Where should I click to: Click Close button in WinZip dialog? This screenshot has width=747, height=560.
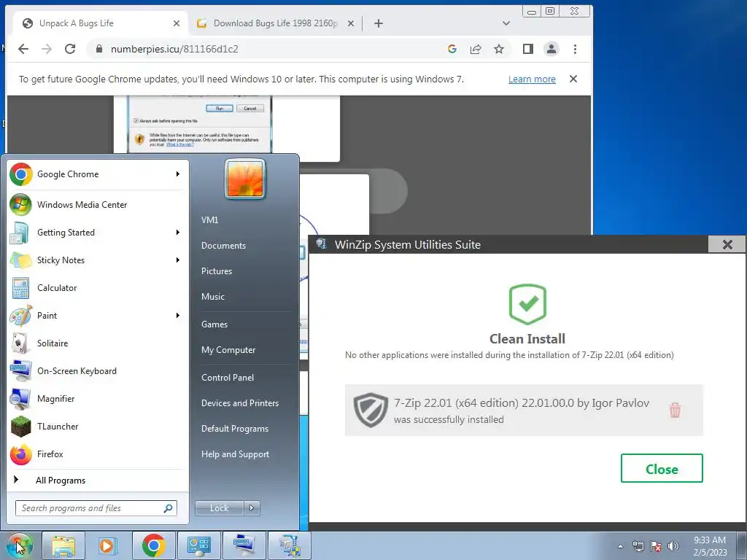[662, 469]
